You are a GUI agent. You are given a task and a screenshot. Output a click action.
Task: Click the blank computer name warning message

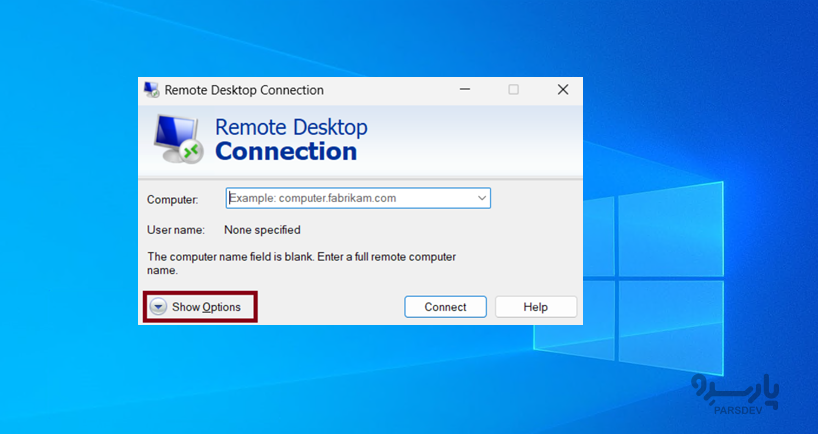click(300, 263)
